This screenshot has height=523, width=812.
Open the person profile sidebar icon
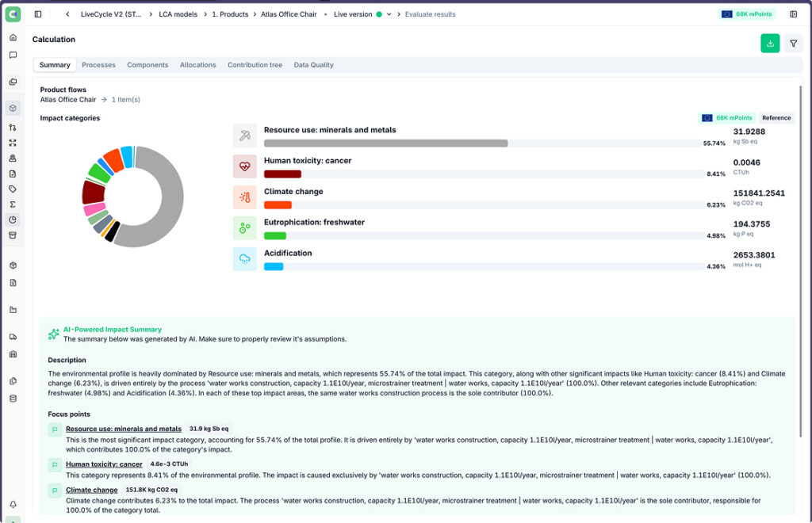pos(13,158)
